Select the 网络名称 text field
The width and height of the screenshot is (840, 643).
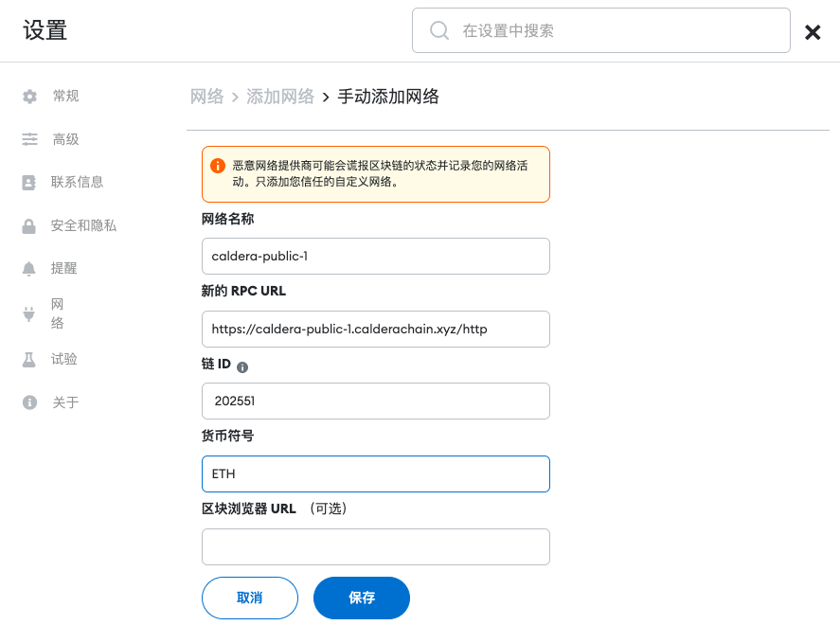click(375, 256)
